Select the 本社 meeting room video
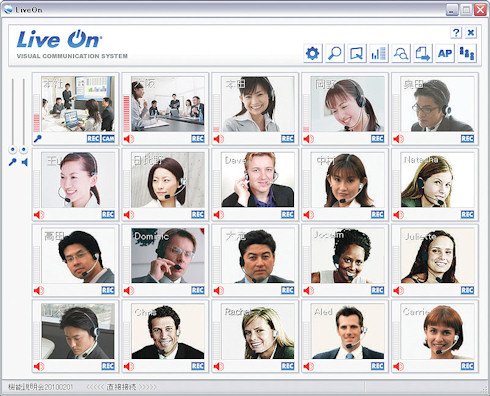 [78, 104]
